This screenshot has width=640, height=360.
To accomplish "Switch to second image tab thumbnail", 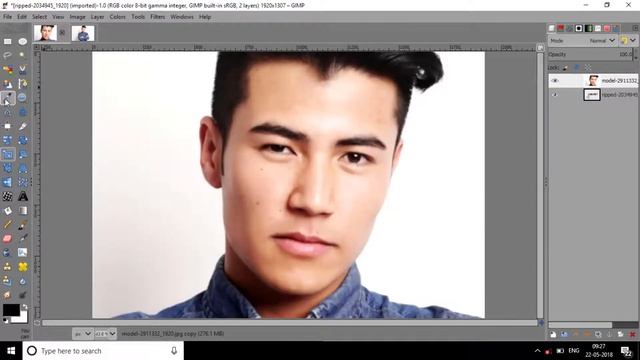I will (x=83, y=33).
